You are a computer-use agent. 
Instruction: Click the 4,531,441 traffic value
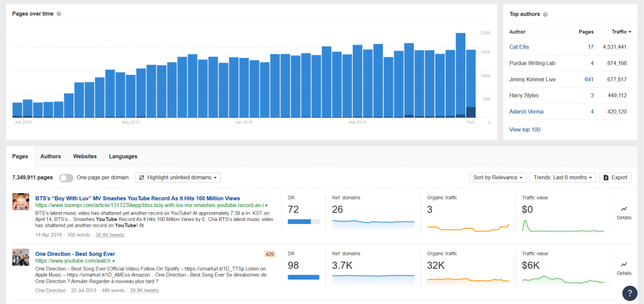614,47
